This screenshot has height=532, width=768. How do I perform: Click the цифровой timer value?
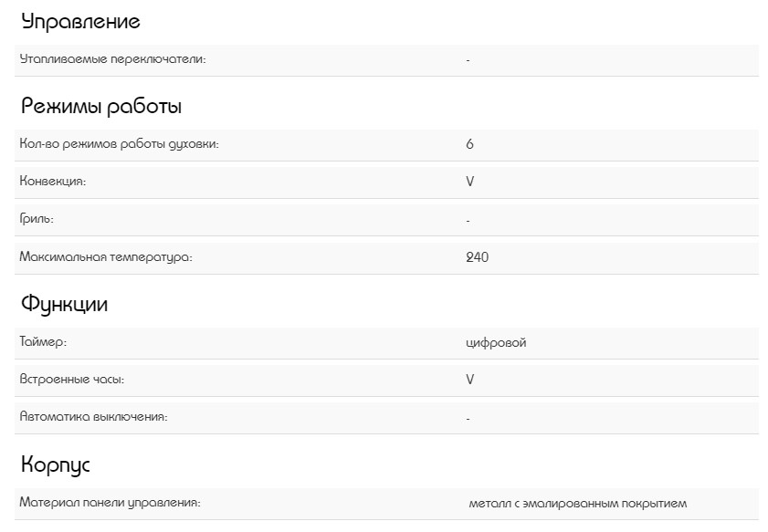coord(496,342)
